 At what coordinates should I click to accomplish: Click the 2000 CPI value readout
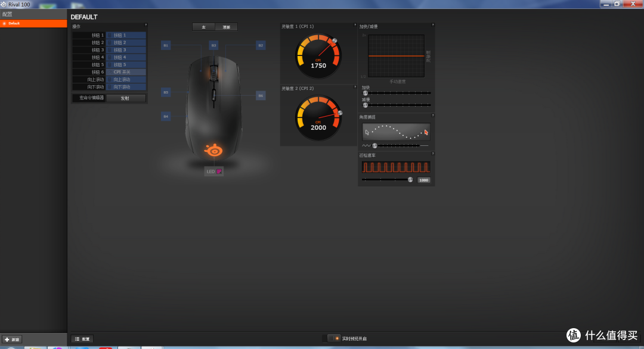coord(318,127)
